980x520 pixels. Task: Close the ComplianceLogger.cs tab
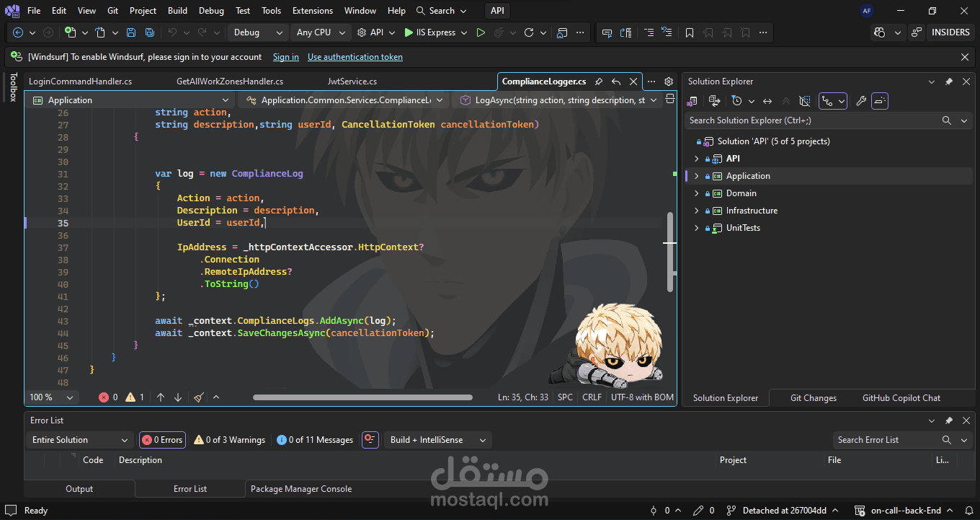(x=633, y=81)
